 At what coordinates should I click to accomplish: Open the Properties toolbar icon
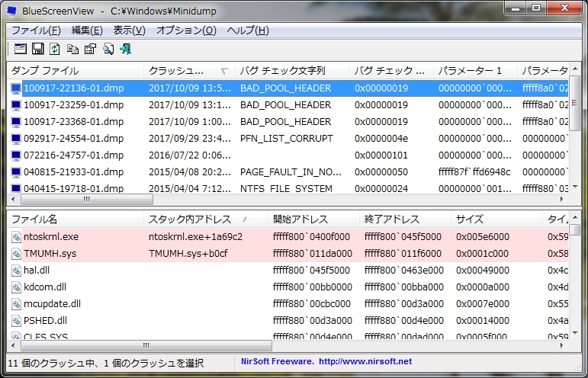click(x=91, y=49)
